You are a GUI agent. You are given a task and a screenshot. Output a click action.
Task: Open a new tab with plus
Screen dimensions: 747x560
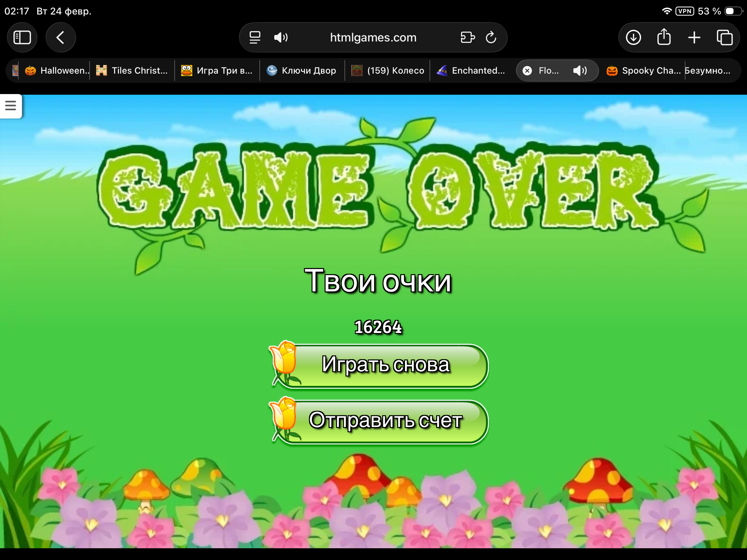694,37
